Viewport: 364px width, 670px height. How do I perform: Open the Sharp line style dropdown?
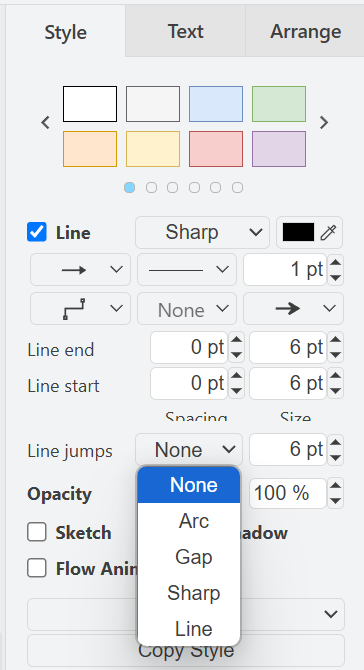(x=203, y=232)
